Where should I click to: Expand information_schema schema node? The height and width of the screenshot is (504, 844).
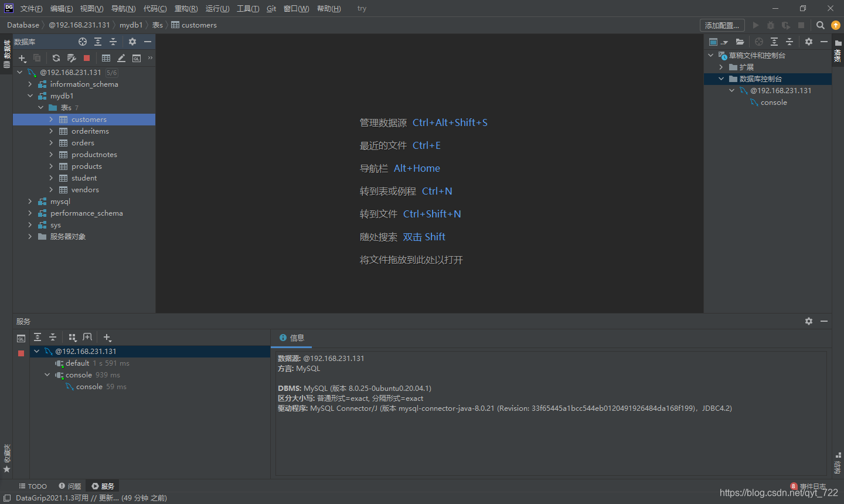coord(30,84)
